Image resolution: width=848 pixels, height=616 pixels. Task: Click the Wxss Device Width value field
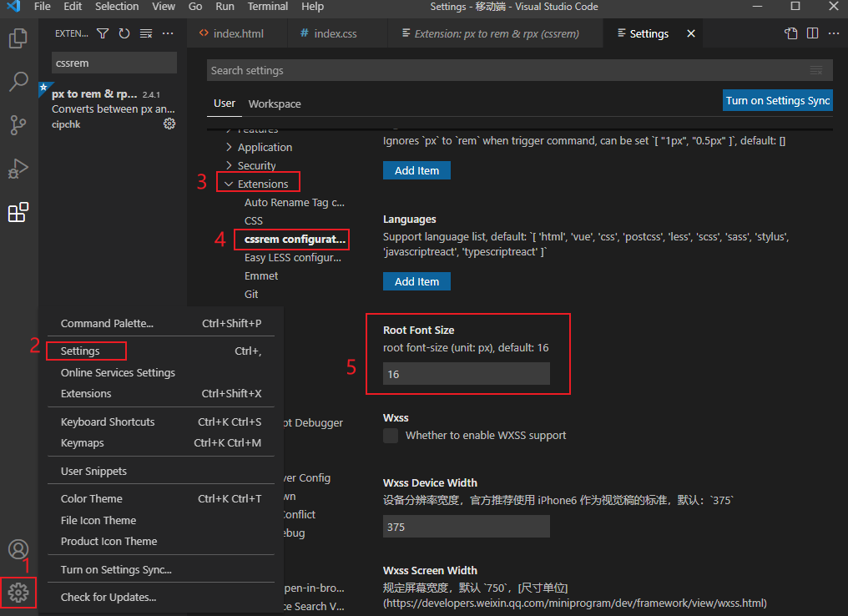(x=467, y=526)
